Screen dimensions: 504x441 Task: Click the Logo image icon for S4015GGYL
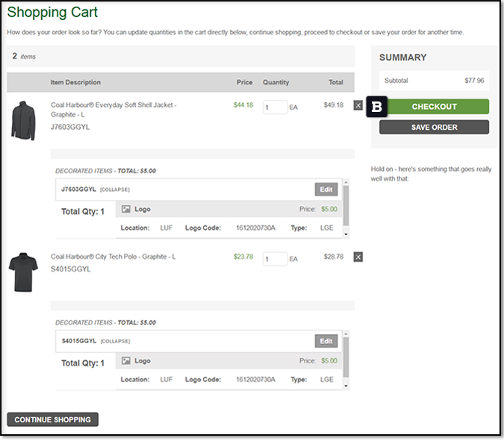(x=127, y=361)
